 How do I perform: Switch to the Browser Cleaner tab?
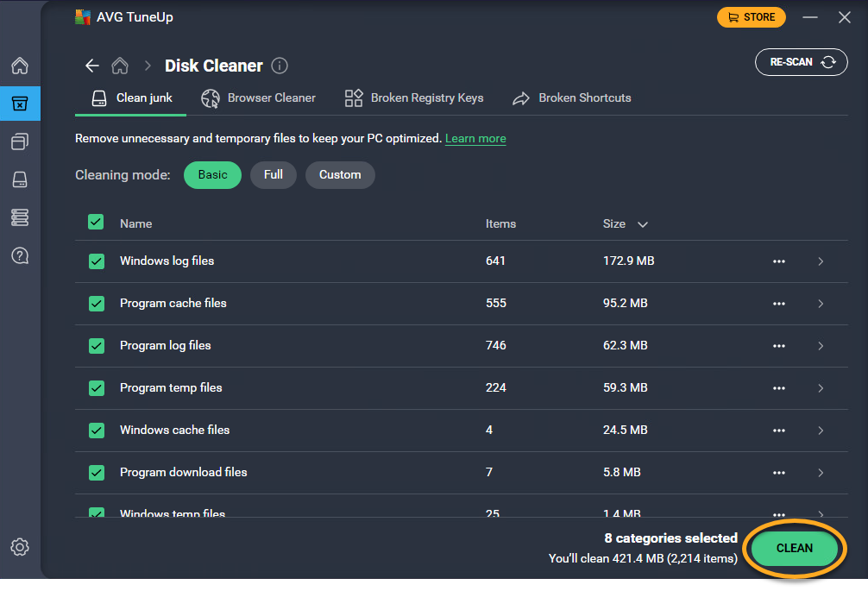(259, 98)
